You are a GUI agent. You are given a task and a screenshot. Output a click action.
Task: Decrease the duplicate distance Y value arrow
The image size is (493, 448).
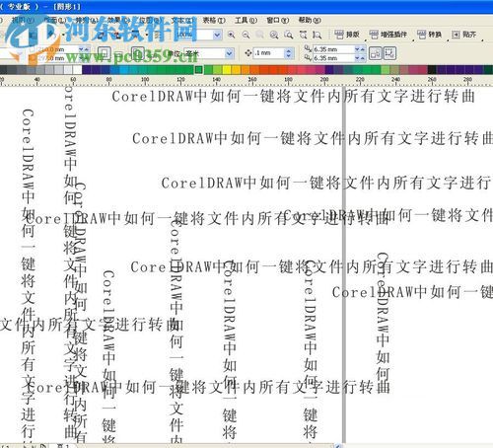click(357, 58)
